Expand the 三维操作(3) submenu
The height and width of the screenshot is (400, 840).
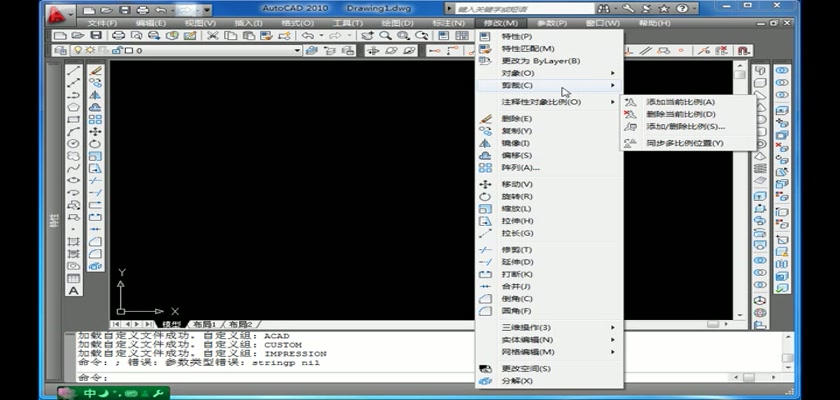(550, 327)
